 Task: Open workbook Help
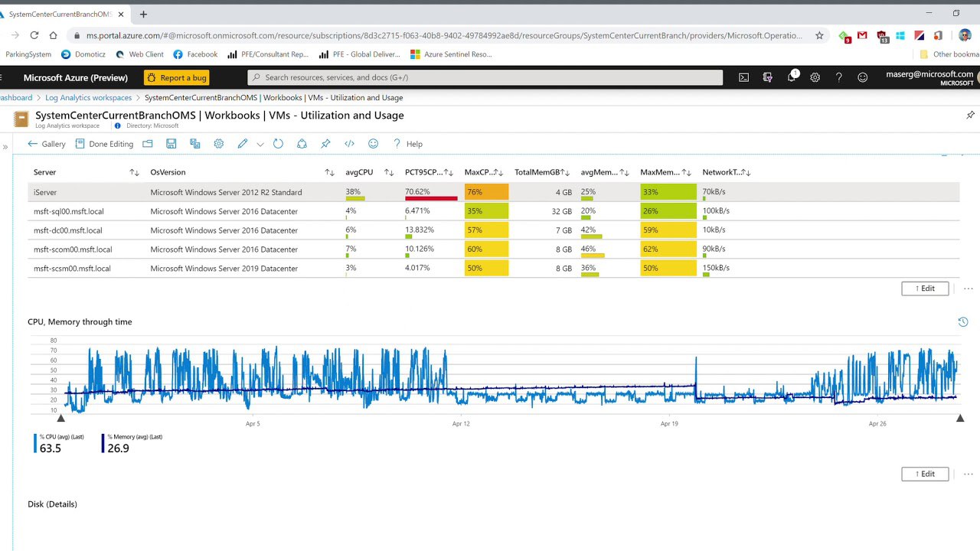tap(407, 144)
